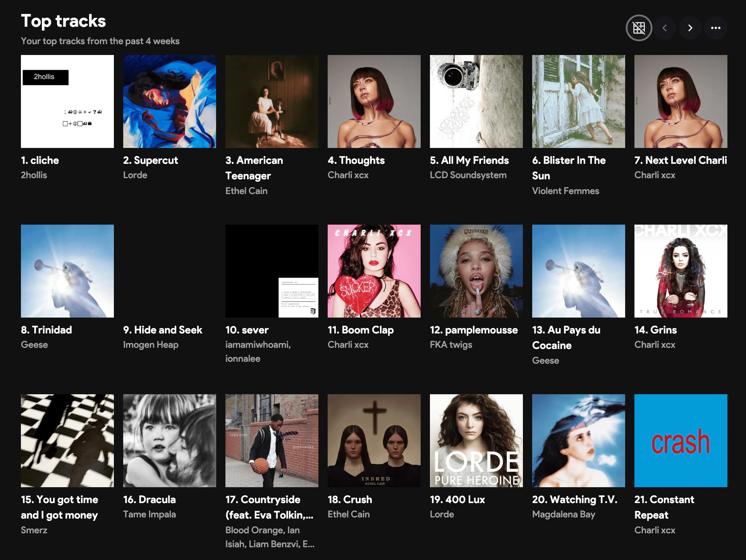Visit artist Charli xcx under Thoughts

pyautogui.click(x=348, y=175)
